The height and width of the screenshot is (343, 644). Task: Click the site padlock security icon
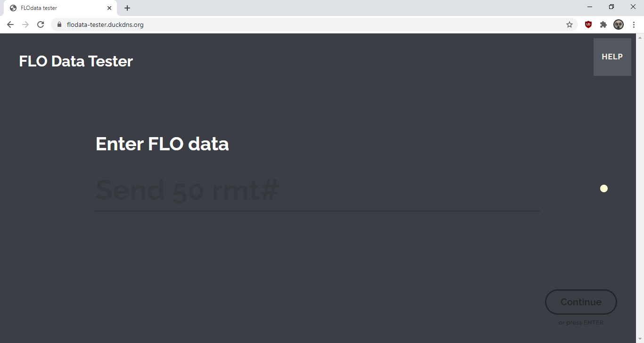click(59, 24)
